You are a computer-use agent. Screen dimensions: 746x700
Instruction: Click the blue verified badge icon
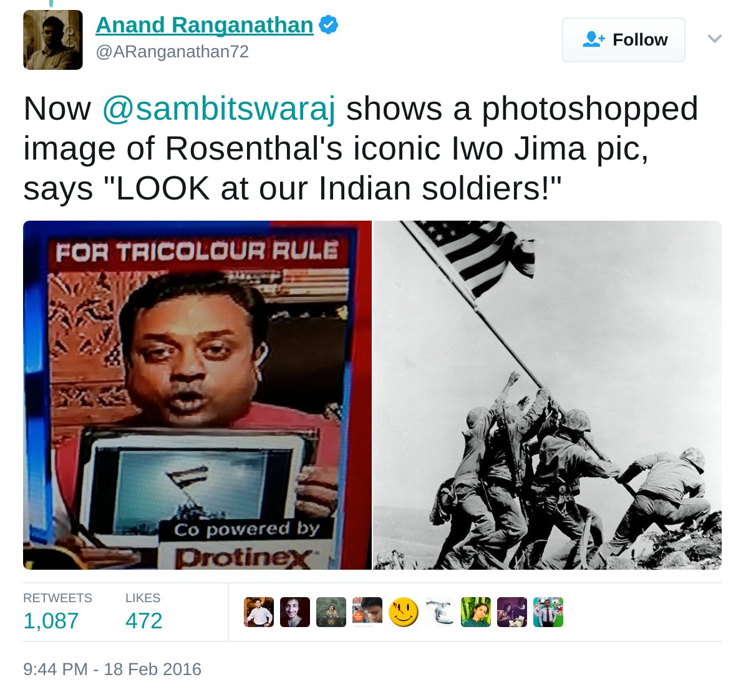pyautogui.click(x=328, y=25)
